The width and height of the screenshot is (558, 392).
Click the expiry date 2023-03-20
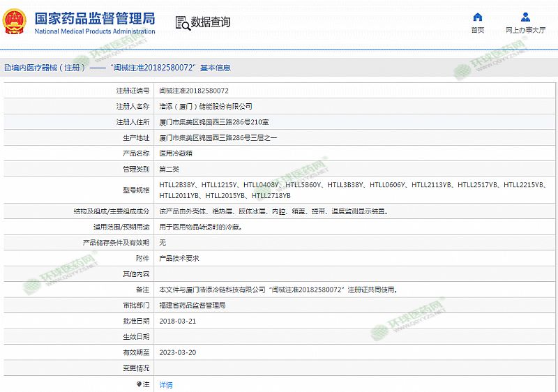(x=178, y=352)
